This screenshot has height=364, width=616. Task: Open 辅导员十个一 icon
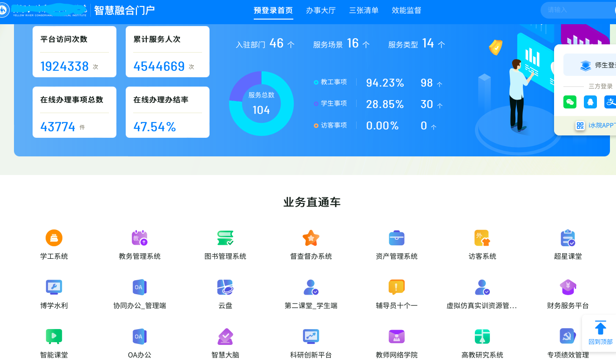coord(396,288)
